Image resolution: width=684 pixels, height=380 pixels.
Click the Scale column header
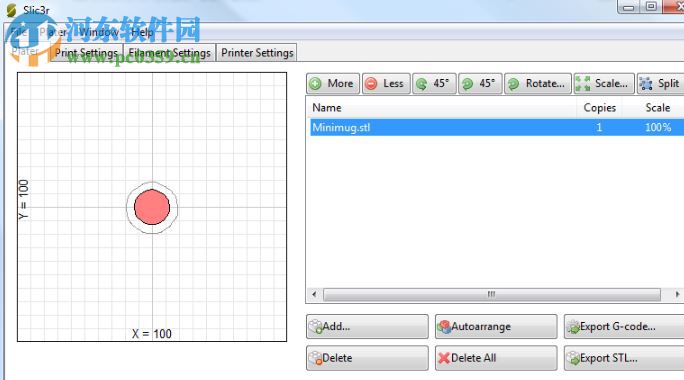(x=658, y=108)
